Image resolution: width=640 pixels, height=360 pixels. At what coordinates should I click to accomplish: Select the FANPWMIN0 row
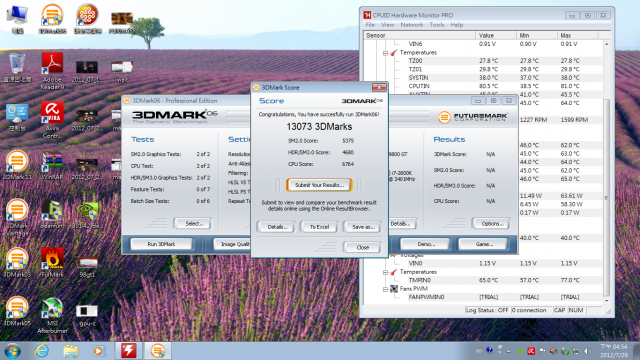(x=483, y=297)
